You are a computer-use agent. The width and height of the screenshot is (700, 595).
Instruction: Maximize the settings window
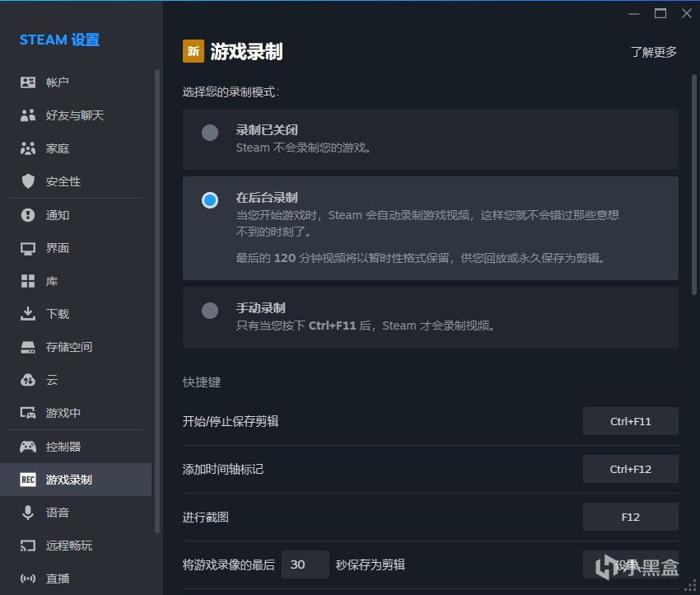pos(660,13)
